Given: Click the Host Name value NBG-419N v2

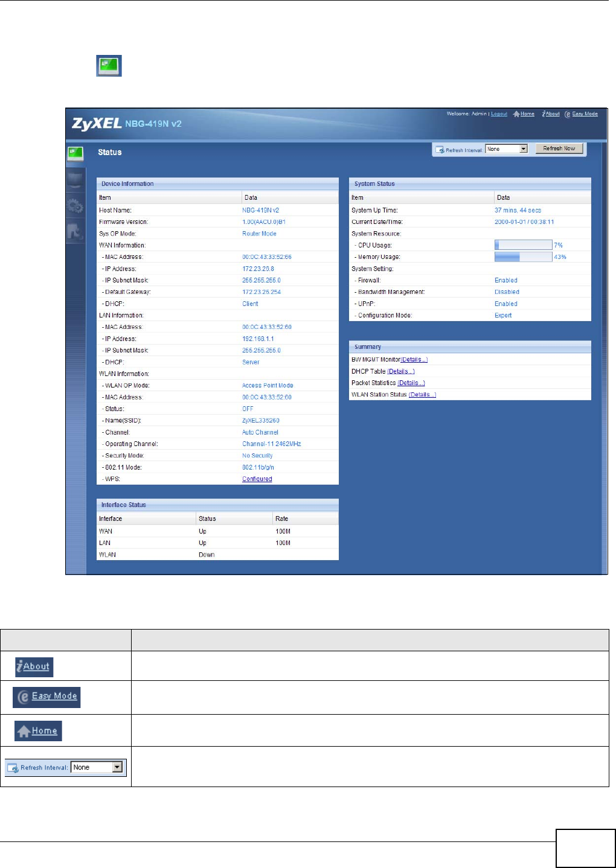Looking at the screenshot, I should point(261,211).
